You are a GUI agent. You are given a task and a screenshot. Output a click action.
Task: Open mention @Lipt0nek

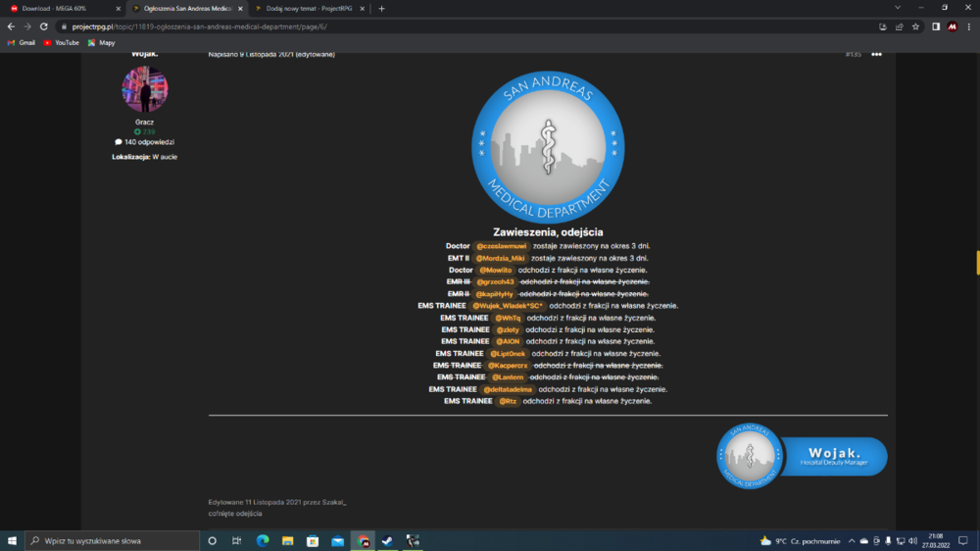point(508,353)
